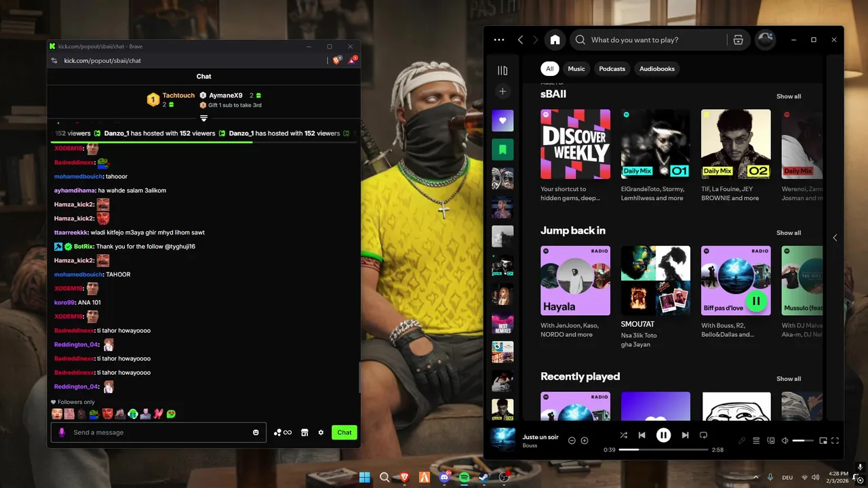Select the Podcasts filter chip

point(612,68)
